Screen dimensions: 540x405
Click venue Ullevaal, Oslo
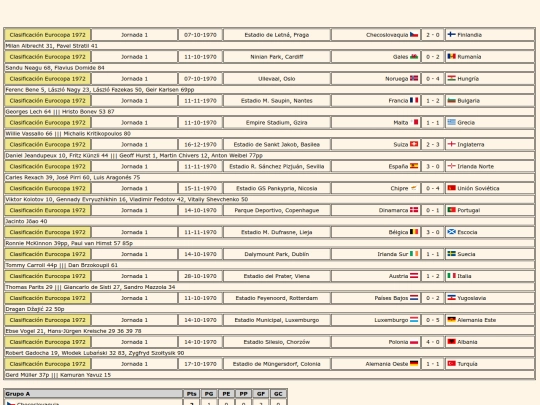(277, 79)
